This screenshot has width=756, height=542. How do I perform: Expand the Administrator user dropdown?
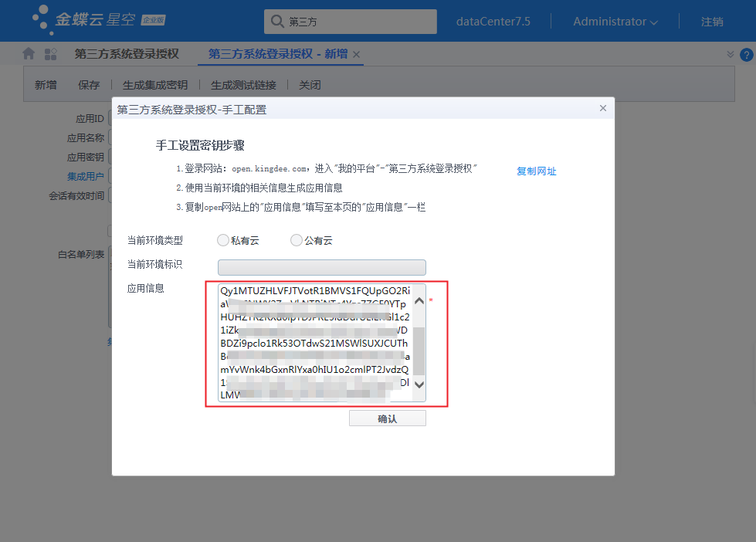615,22
